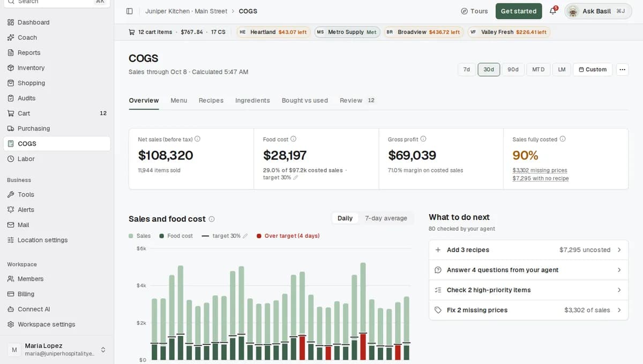Open the more options ellipsis button
This screenshot has height=364, width=643.
(x=622, y=70)
